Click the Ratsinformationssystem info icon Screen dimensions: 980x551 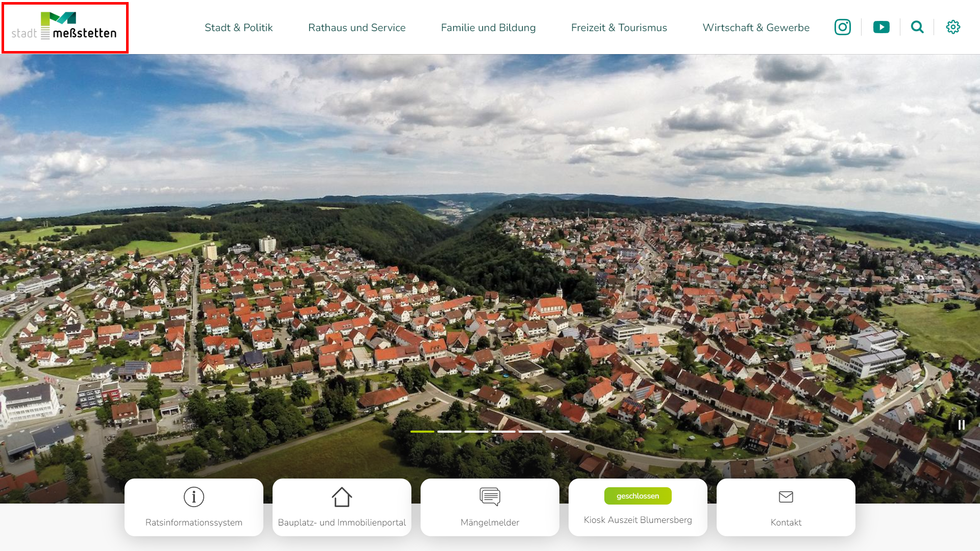coord(194,496)
